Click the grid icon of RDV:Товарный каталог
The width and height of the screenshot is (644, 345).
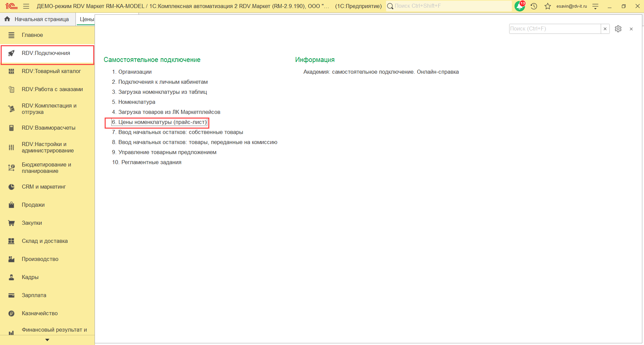click(11, 71)
